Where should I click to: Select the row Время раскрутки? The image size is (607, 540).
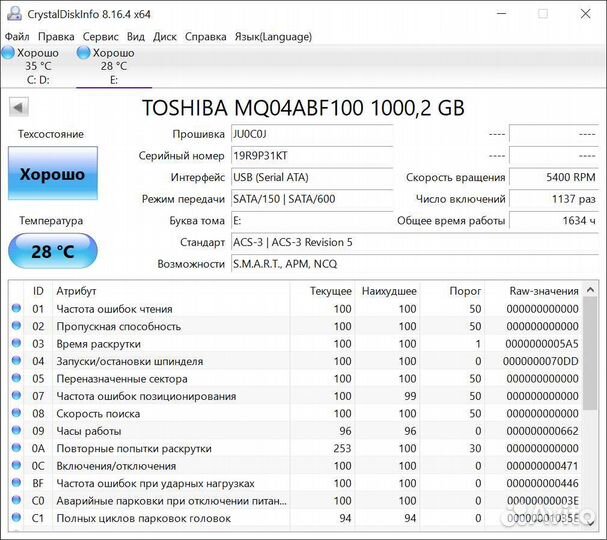point(295,344)
